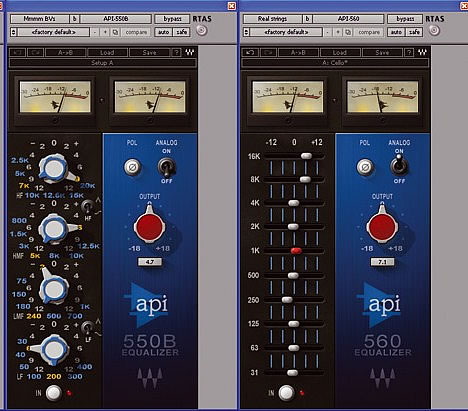Open help with the ? button in API-550B
Viewport: 468px width, 411px height.
coord(176,52)
